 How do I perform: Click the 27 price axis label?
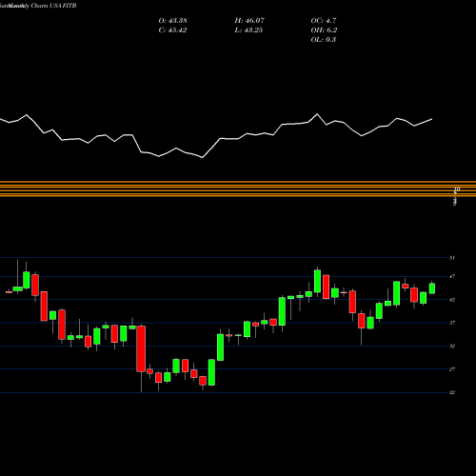point(452,369)
